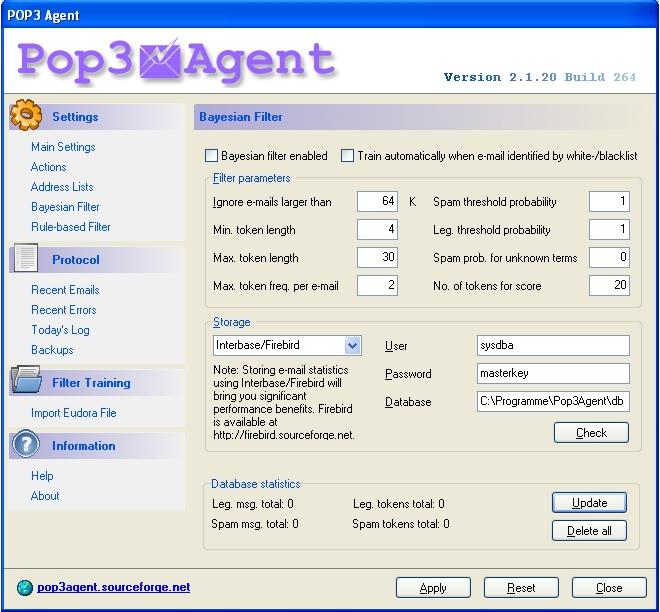The width and height of the screenshot is (660, 612).
Task: Toggle Train automatically on white-/blacklist checkbox
Action: coord(347,156)
